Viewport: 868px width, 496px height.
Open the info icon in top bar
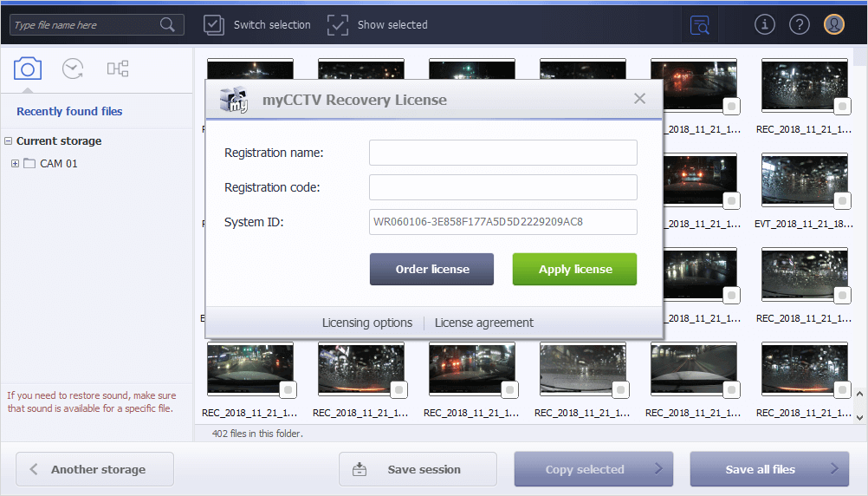(765, 24)
